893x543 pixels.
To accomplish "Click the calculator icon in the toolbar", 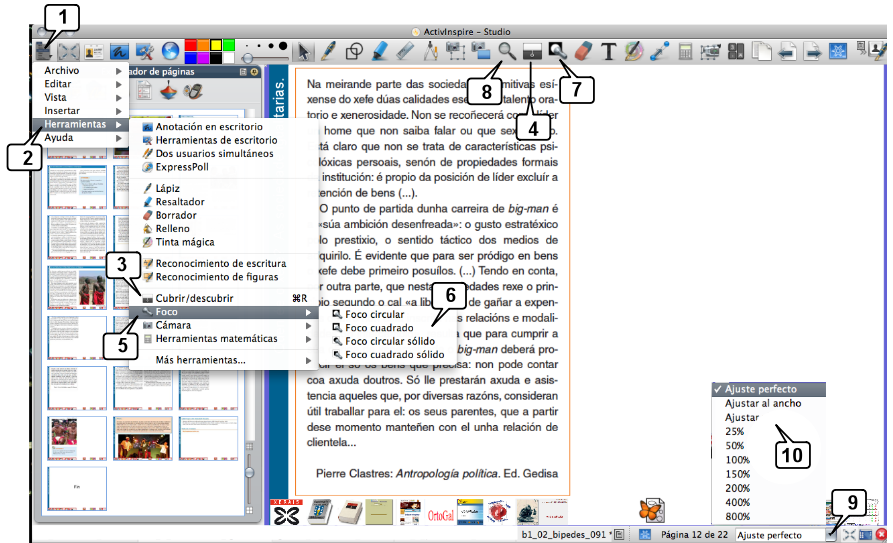I will [x=686, y=51].
